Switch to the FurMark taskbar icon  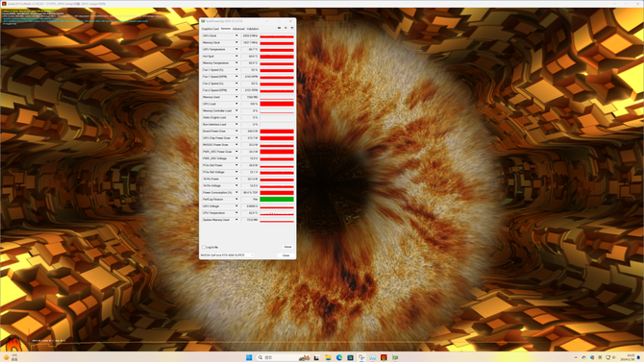point(384,357)
